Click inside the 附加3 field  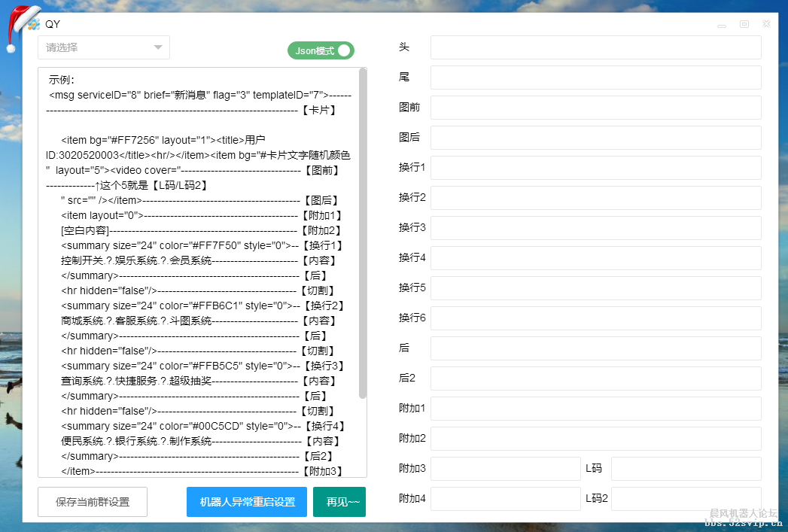[x=504, y=468]
